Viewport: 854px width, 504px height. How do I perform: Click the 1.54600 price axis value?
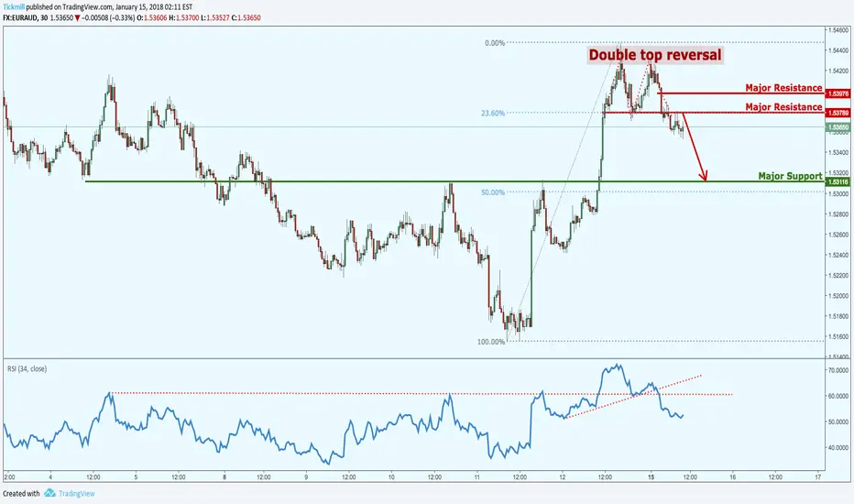838,30
